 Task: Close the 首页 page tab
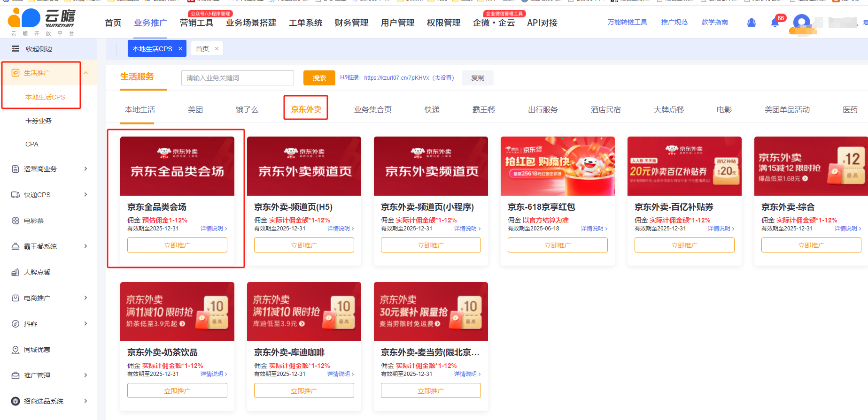coord(217,49)
